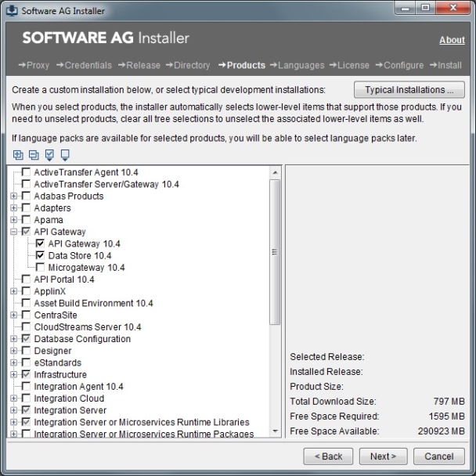Select the Integration Server or Microservices Runtime Libraries row
The width and height of the screenshot is (476, 476).
click(142, 422)
